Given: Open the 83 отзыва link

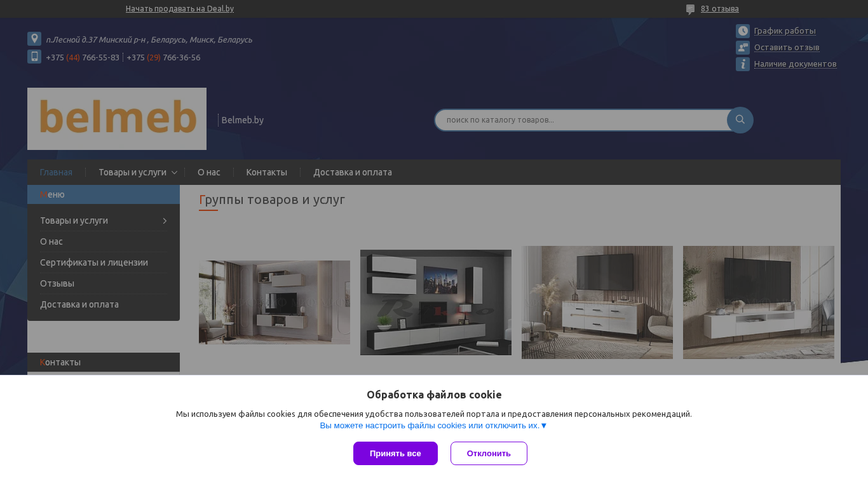Looking at the screenshot, I should click(x=720, y=9).
